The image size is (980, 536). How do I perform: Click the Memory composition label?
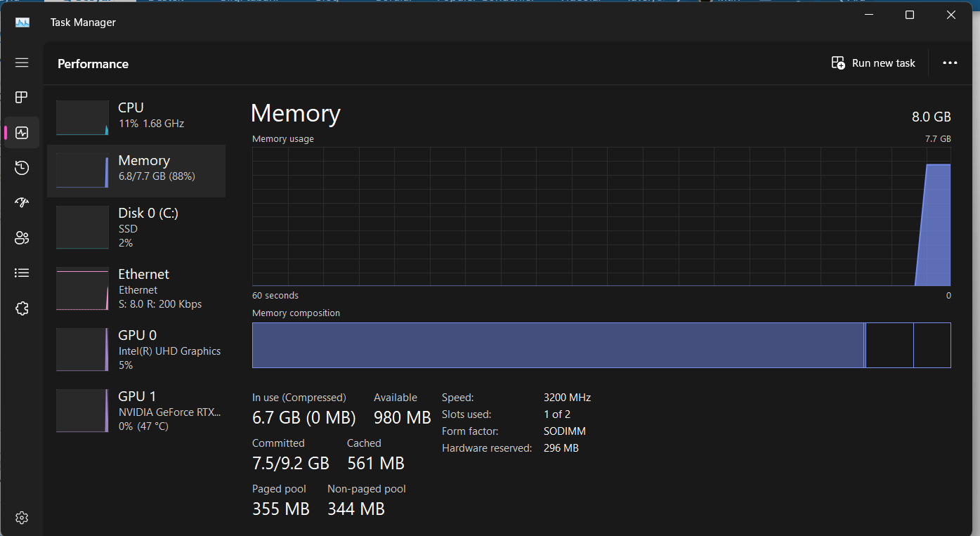click(x=296, y=313)
